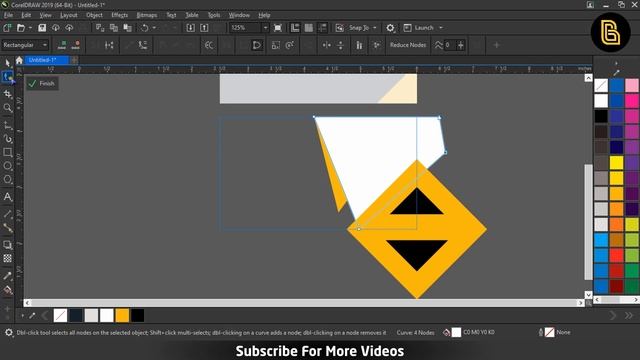
Task: Click the status bar settings gear
Action: (x=9, y=333)
